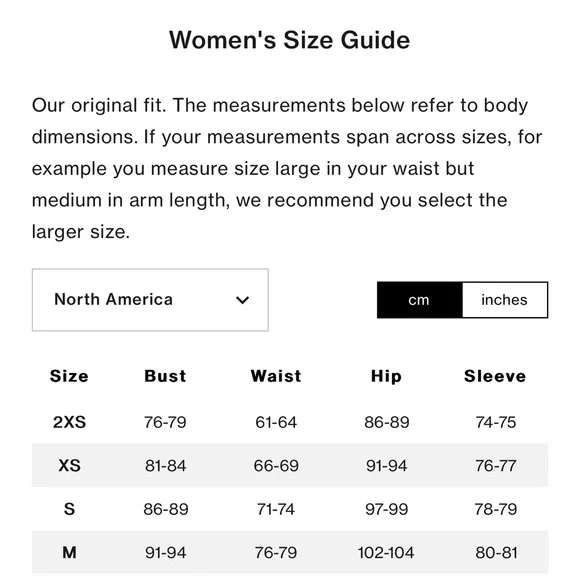Click the Waist column header
This screenshot has width=580, height=580.
[276, 376]
